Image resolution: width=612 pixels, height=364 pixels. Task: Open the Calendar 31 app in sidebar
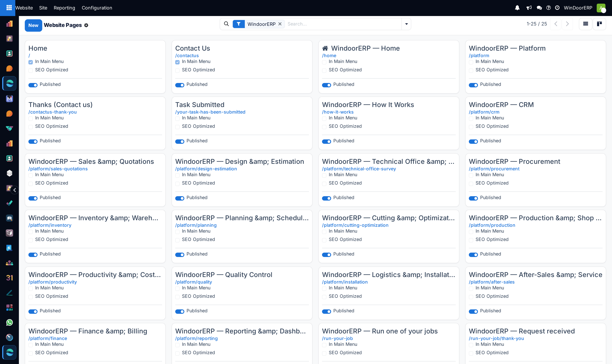(9, 278)
